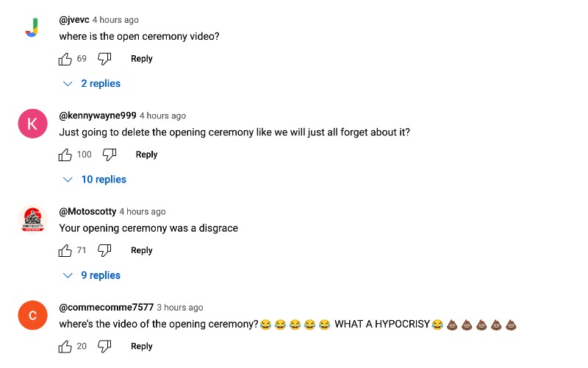Screen dimensions: 588x368
Task: Open the pink K avatar of kennywayne999
Action: (x=32, y=124)
